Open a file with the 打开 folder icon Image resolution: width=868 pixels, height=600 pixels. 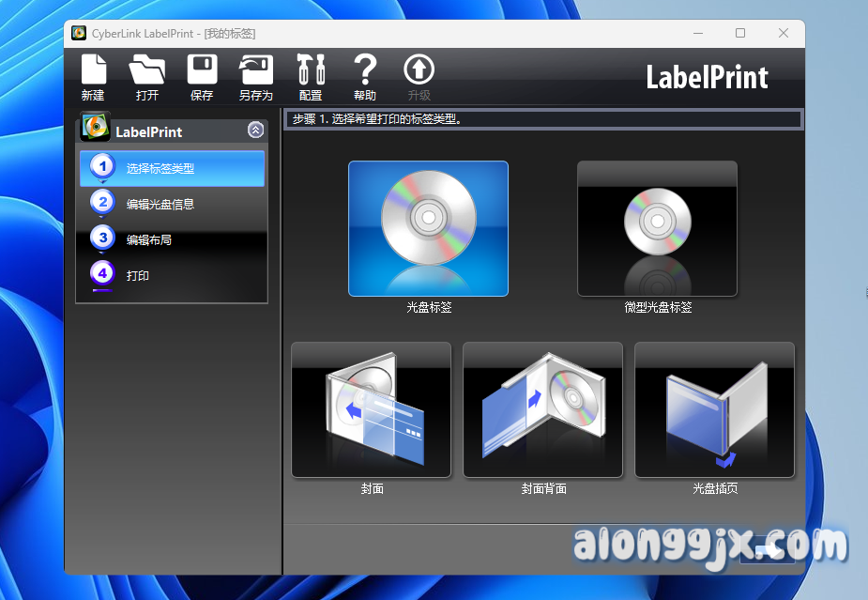click(x=146, y=71)
